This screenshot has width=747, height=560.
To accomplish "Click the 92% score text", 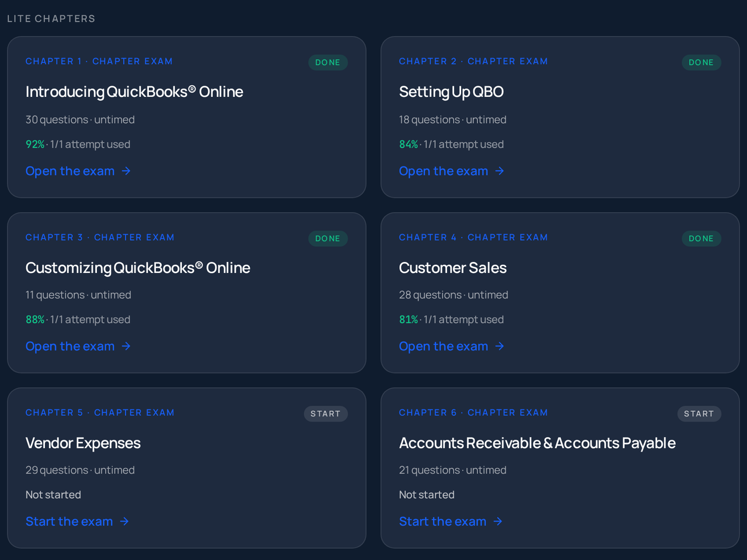I will pyautogui.click(x=35, y=144).
